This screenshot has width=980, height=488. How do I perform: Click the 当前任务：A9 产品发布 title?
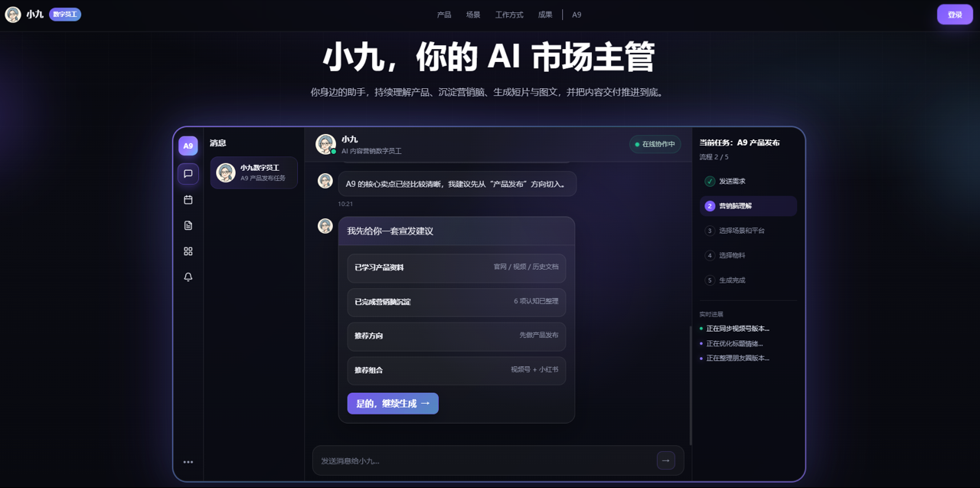(740, 142)
